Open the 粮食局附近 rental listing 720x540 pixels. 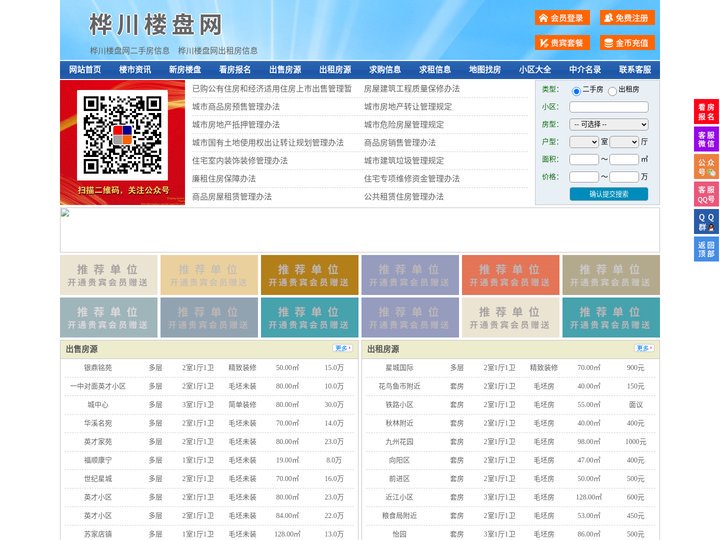click(399, 516)
